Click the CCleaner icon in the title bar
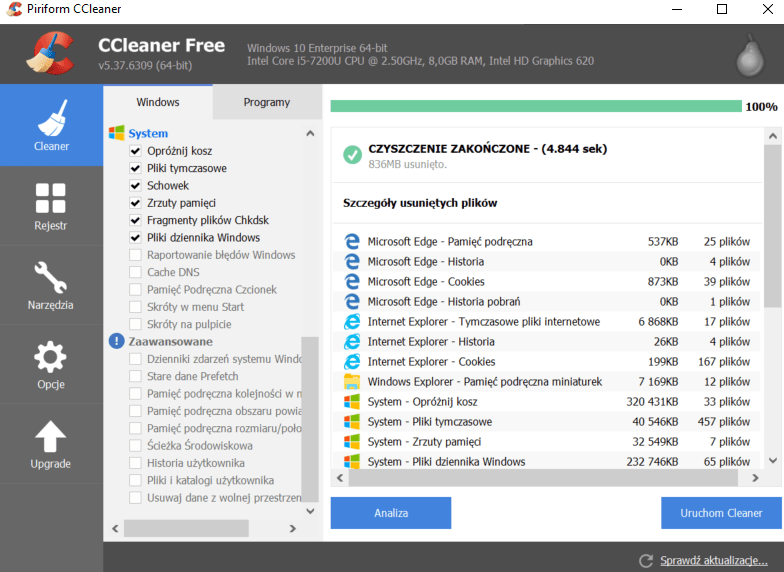 (x=14, y=8)
